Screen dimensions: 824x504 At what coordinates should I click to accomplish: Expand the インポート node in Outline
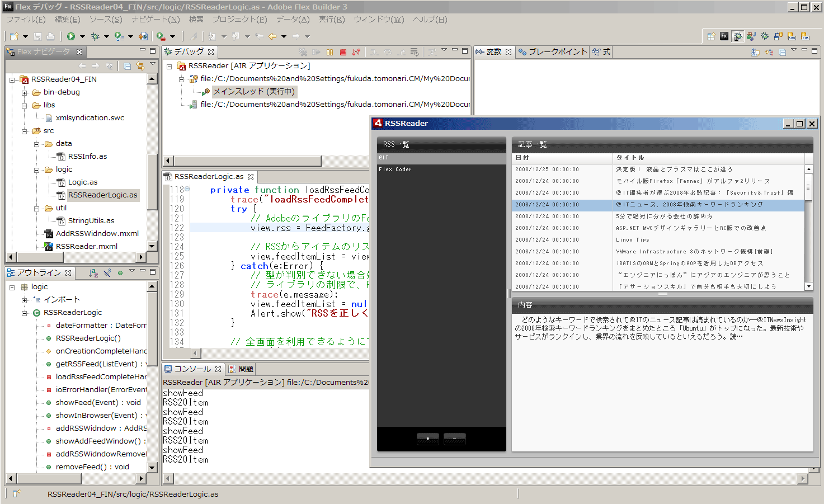pyautogui.click(x=24, y=300)
